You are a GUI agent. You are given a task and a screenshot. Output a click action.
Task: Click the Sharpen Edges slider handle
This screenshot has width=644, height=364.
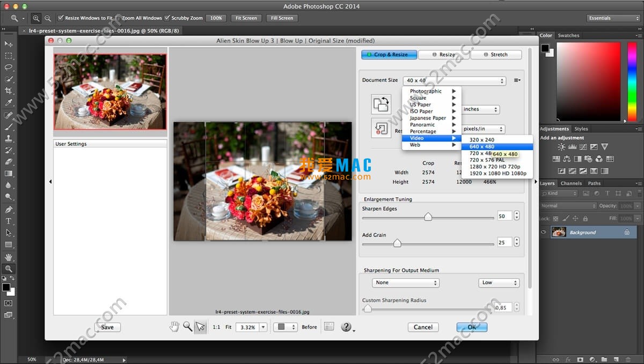pos(428,217)
